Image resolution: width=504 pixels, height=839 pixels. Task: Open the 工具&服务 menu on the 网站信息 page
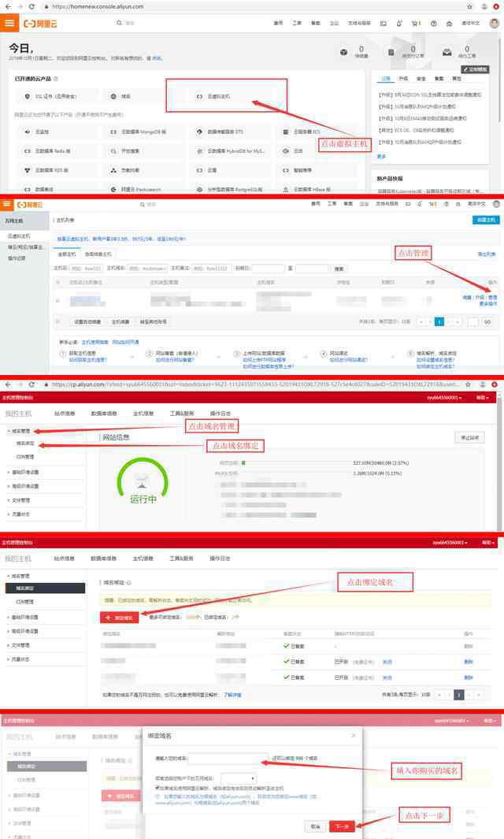[182, 414]
